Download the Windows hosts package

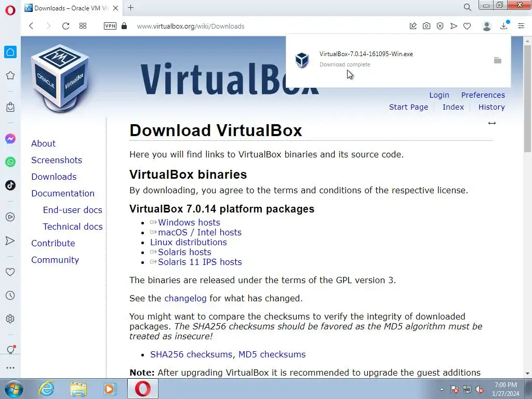pyautogui.click(x=189, y=222)
